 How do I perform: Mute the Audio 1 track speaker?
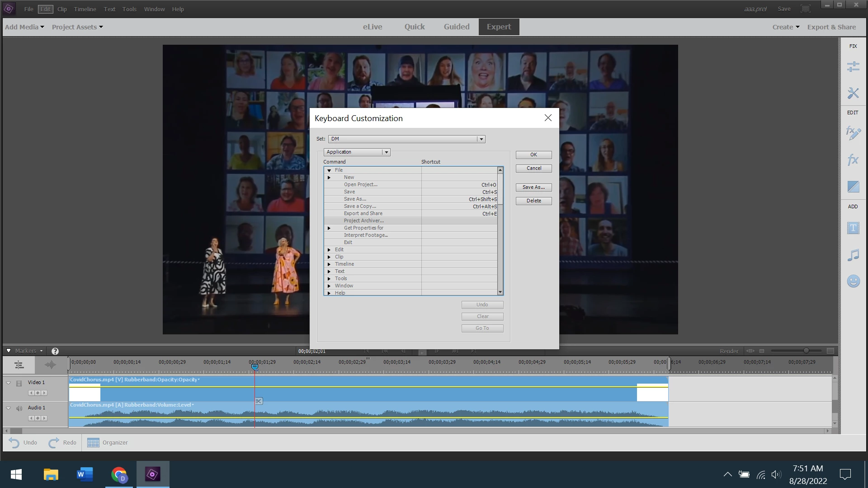click(x=19, y=408)
